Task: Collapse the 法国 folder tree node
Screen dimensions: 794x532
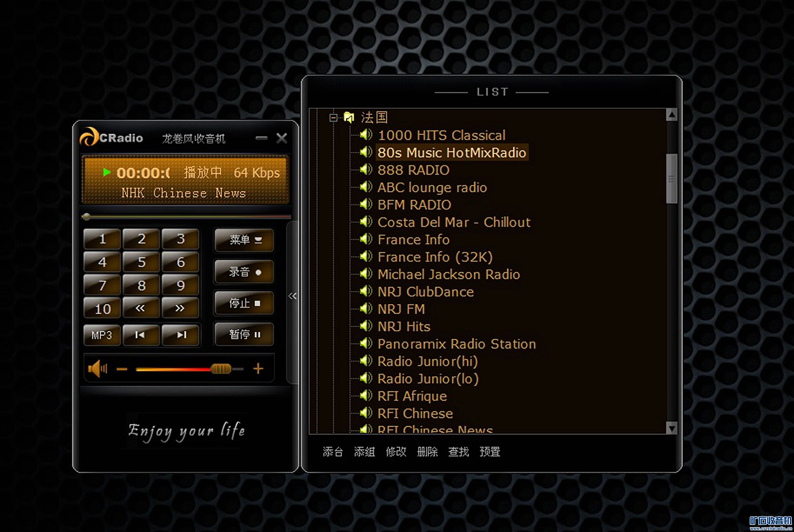Action: 333,118
